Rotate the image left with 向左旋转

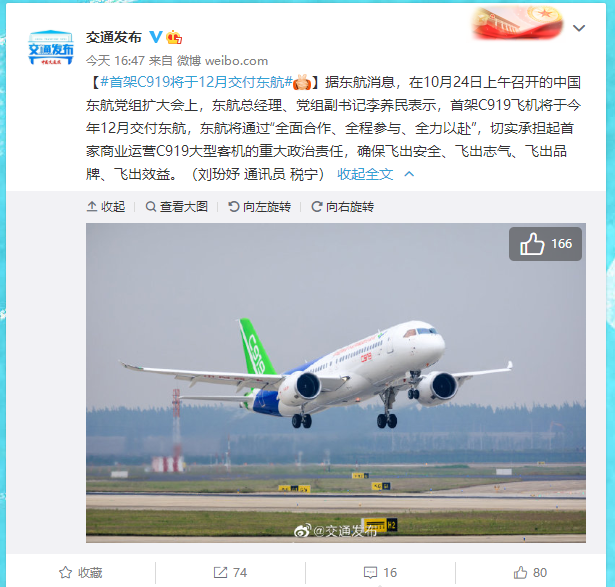tap(259, 207)
